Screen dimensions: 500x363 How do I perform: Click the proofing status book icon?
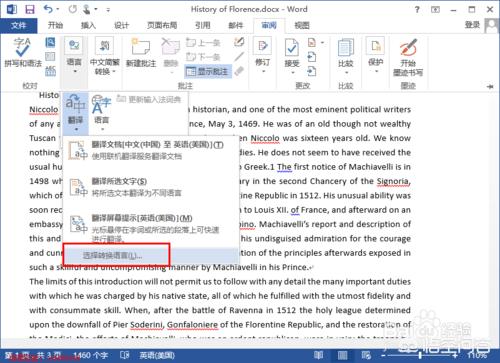point(125,355)
